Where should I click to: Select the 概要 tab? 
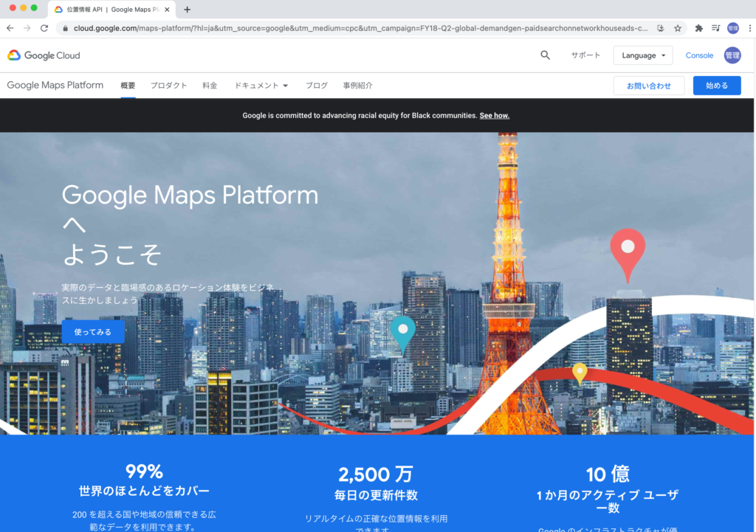click(x=128, y=86)
